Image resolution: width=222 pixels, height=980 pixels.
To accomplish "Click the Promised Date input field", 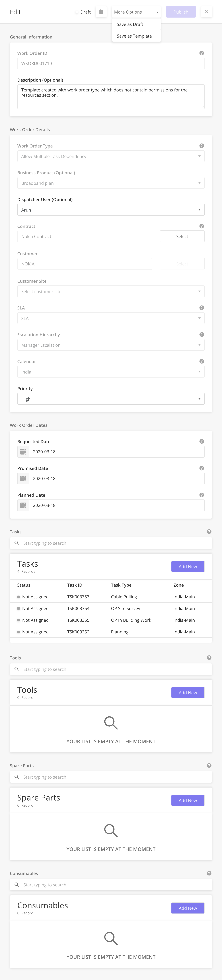I will (x=117, y=479).
